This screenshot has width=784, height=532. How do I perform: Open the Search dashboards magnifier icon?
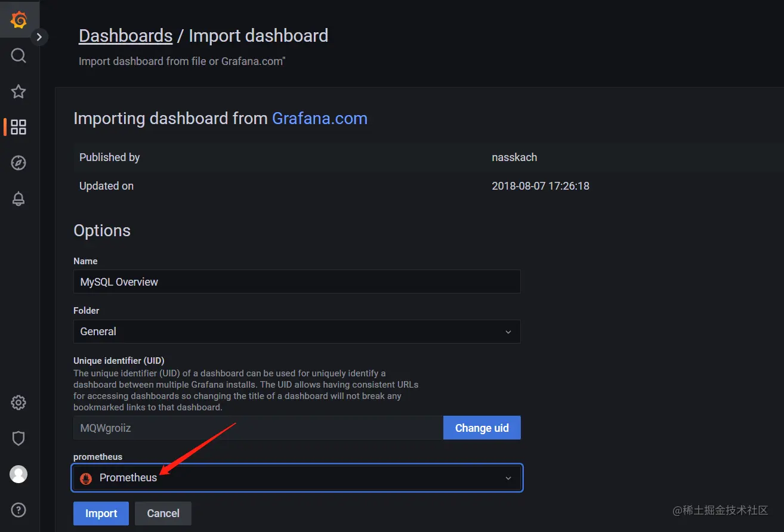[19, 56]
